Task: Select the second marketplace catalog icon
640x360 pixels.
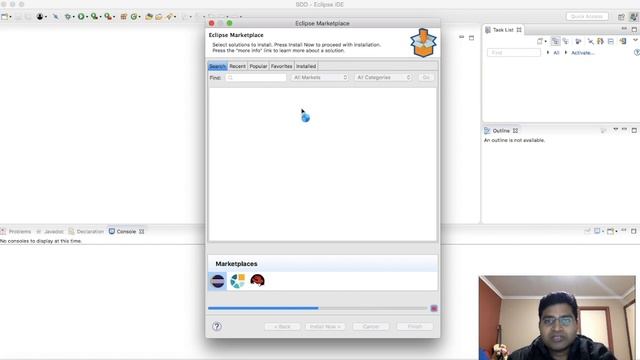Action: pyautogui.click(x=238, y=281)
